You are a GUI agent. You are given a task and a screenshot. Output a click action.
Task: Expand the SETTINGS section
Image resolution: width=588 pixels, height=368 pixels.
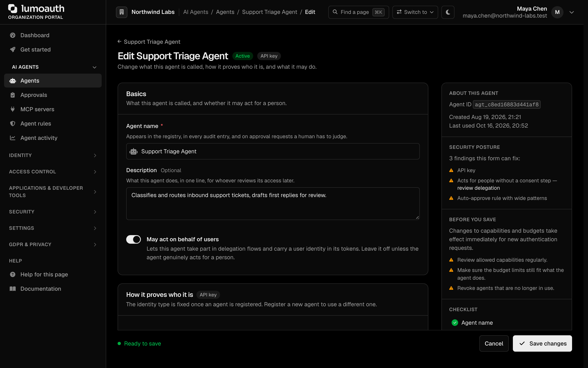(x=53, y=228)
